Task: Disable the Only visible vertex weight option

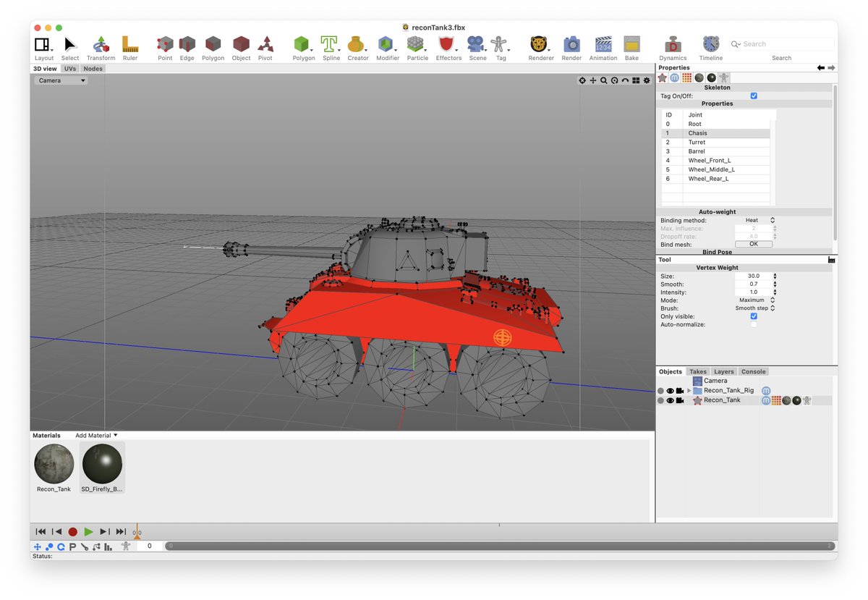Action: coord(753,316)
